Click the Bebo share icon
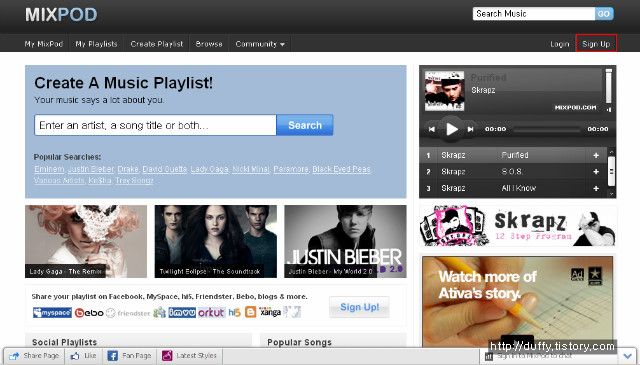Image resolution: width=640 pixels, height=365 pixels. [89, 313]
